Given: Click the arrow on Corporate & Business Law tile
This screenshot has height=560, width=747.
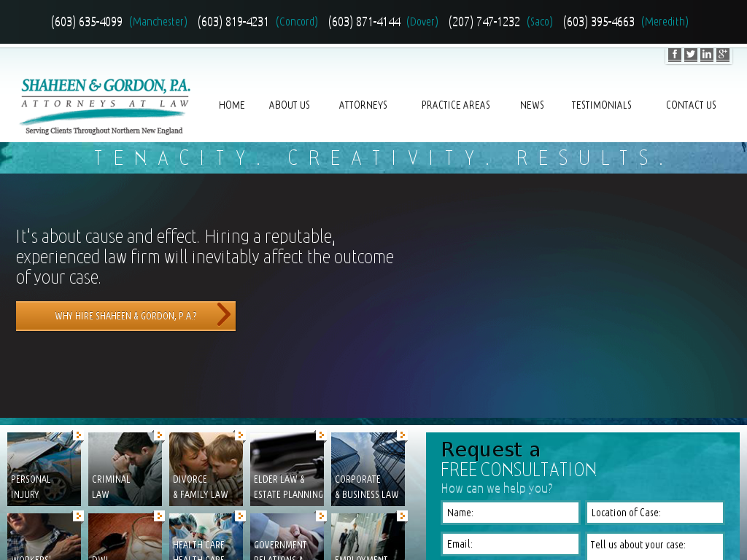Looking at the screenshot, I should click(x=402, y=435).
